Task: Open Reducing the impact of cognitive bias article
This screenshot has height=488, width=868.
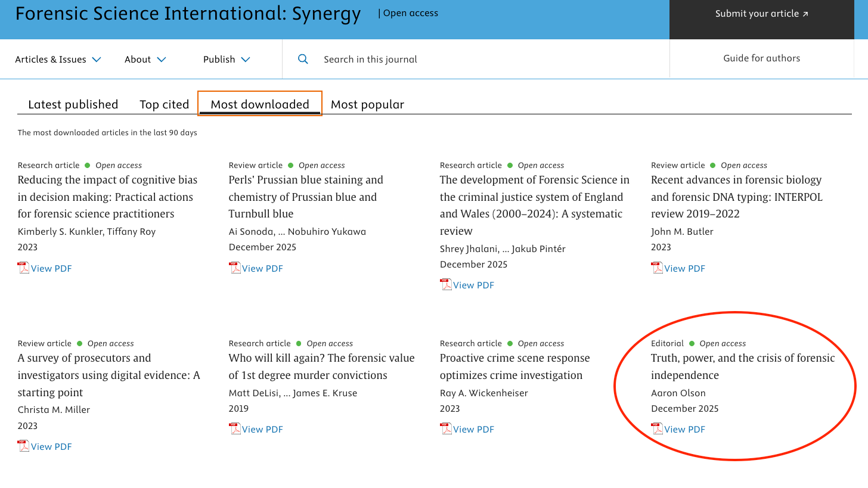Action: 107,197
